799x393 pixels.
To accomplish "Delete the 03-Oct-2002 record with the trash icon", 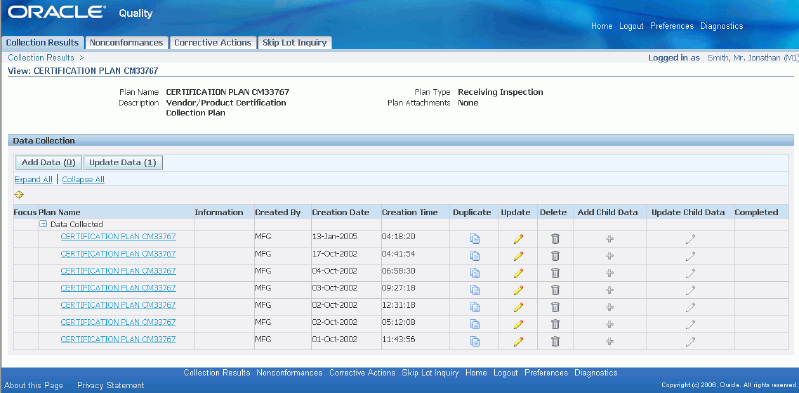I will point(555,290).
